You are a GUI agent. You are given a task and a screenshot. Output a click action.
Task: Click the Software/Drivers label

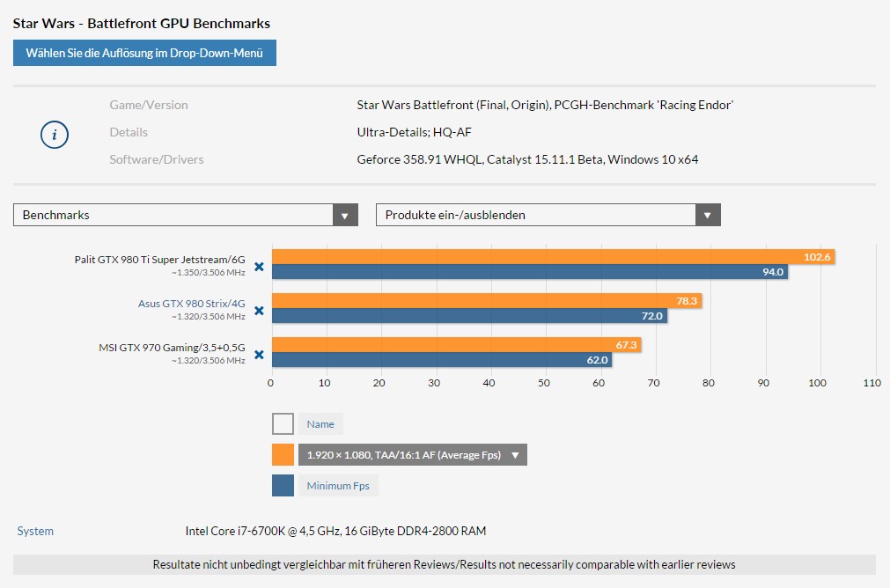pyautogui.click(x=157, y=159)
